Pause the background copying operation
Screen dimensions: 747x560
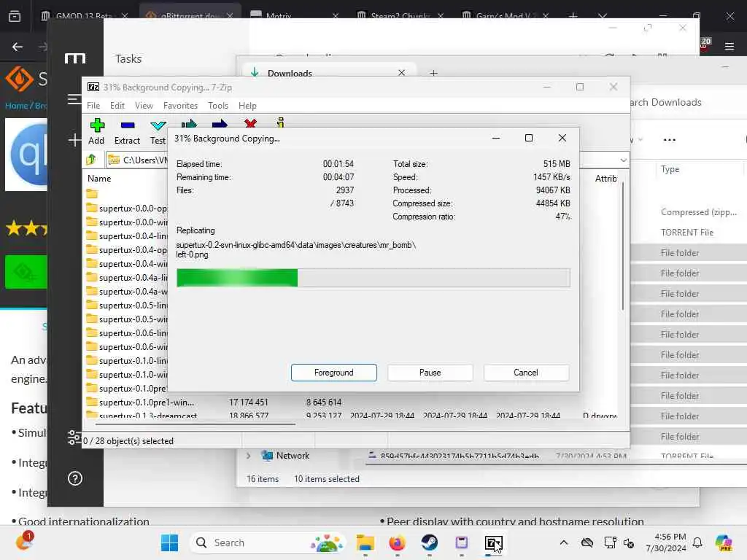430,373
